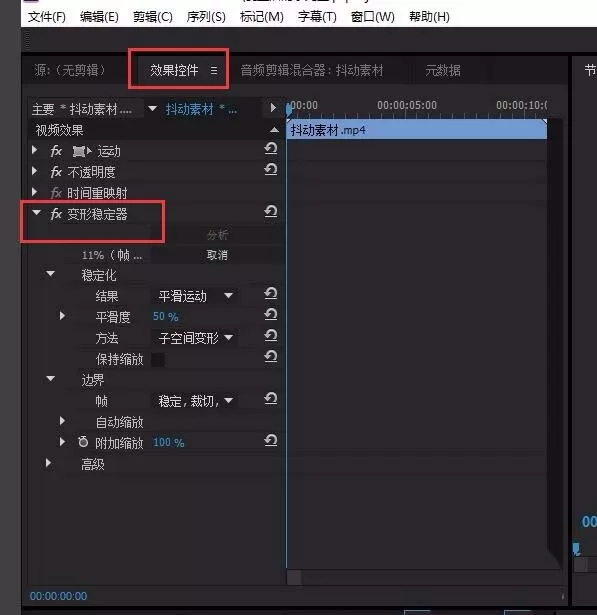Toggle fx switch for 运动 effect
Image resolution: width=597 pixels, height=615 pixels.
56,151
